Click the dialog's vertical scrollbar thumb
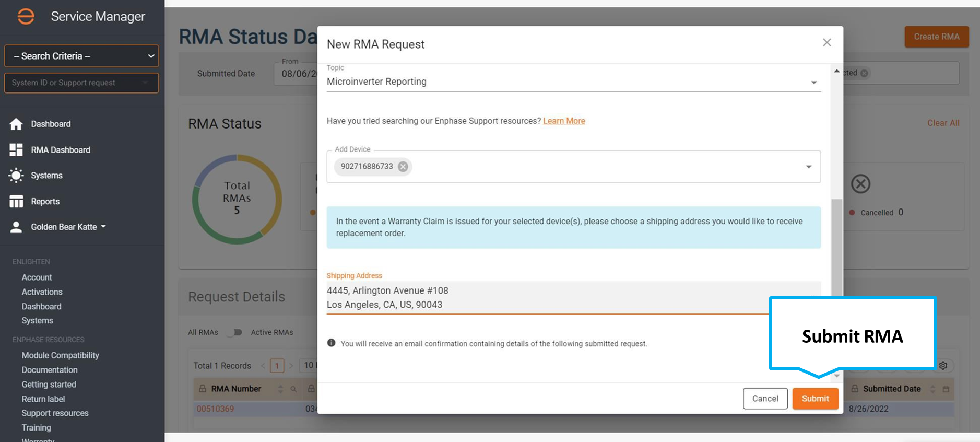The height and width of the screenshot is (442, 980). coord(837,248)
